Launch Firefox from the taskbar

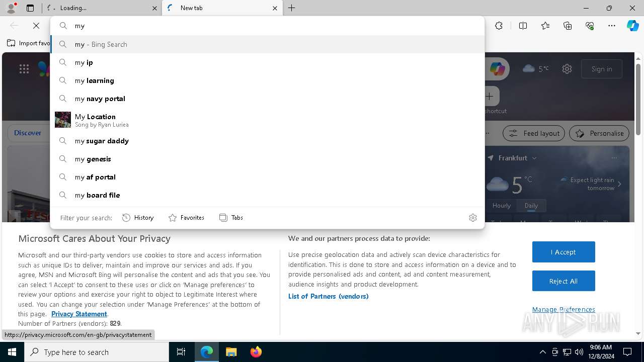pos(256,352)
